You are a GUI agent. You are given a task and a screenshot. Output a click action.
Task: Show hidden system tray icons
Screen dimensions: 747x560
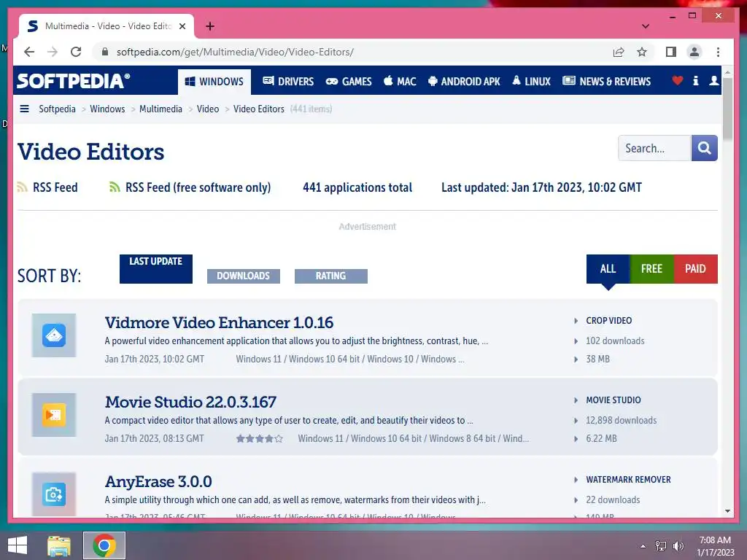(643, 546)
